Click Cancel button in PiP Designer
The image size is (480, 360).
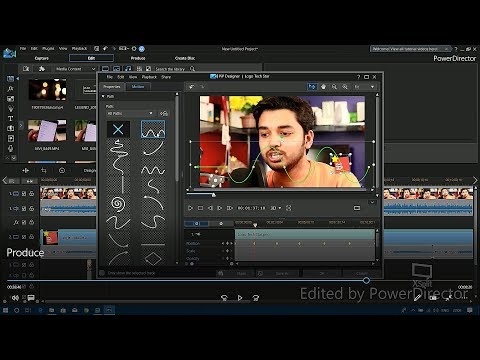[x=362, y=273]
